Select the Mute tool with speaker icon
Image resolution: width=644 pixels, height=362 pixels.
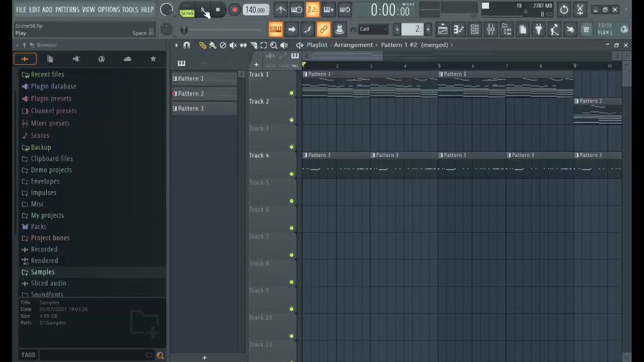[x=233, y=46]
